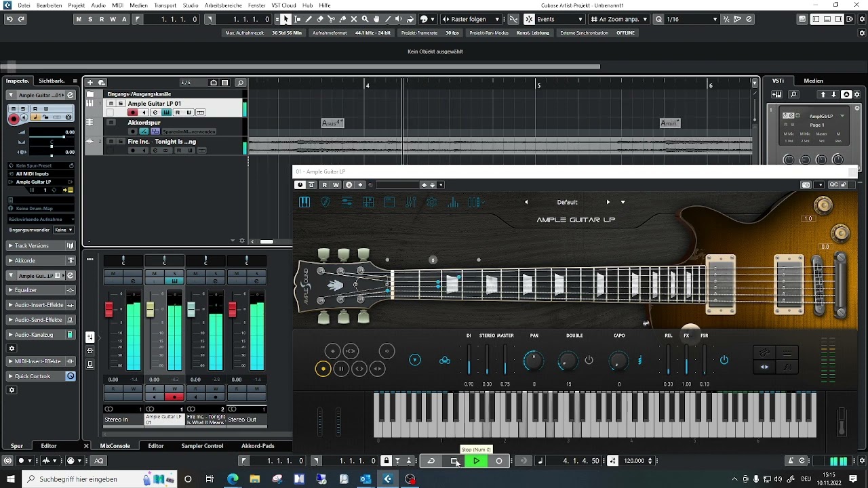
Task: Toggle monitor on Ample Guitar LP 01 track
Action: [x=144, y=113]
